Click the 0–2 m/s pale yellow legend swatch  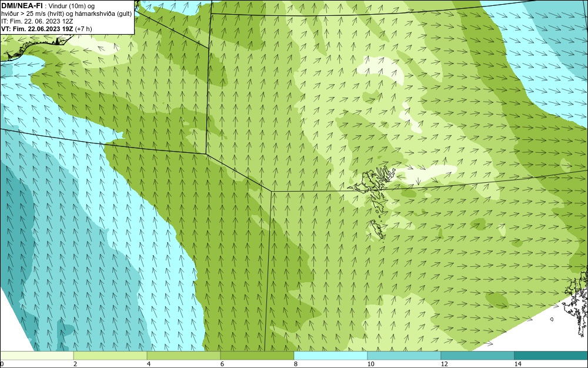(x=36, y=355)
